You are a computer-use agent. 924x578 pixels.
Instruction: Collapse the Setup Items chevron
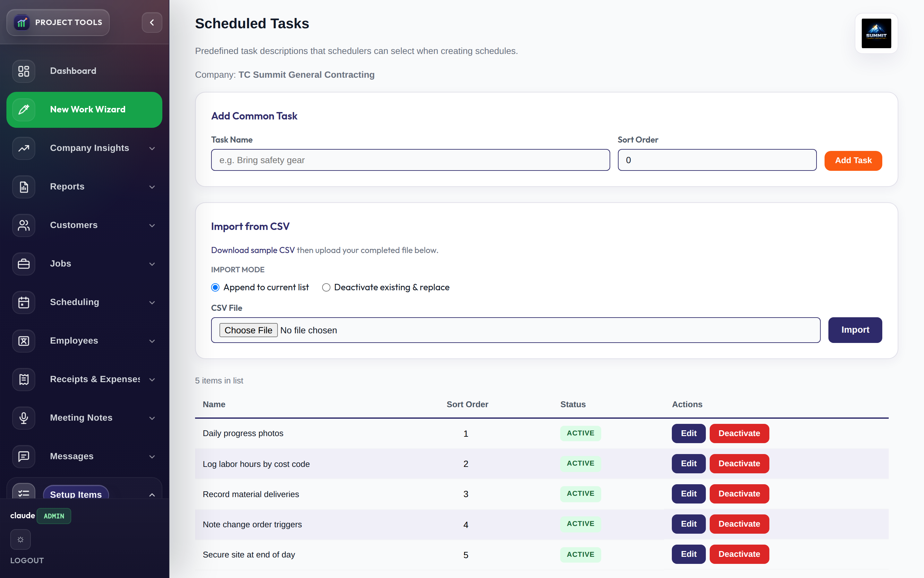[x=152, y=495]
